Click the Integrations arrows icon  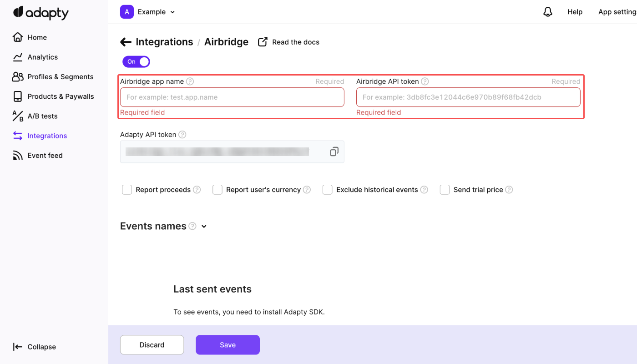(17, 136)
